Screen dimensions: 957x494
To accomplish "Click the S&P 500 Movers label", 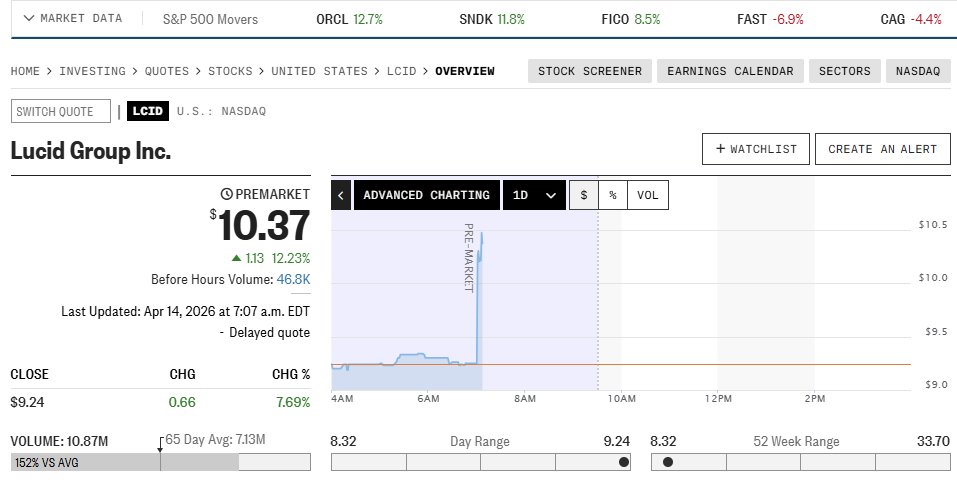I will coord(210,19).
